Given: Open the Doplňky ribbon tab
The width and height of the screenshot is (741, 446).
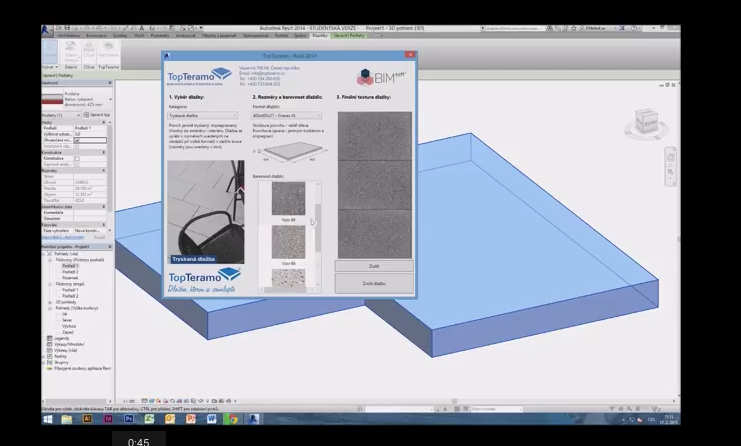Looking at the screenshot, I should coord(320,35).
